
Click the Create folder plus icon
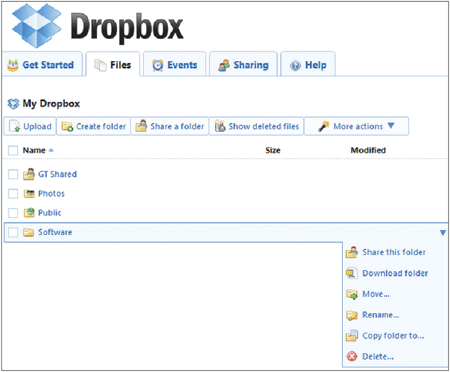click(67, 126)
